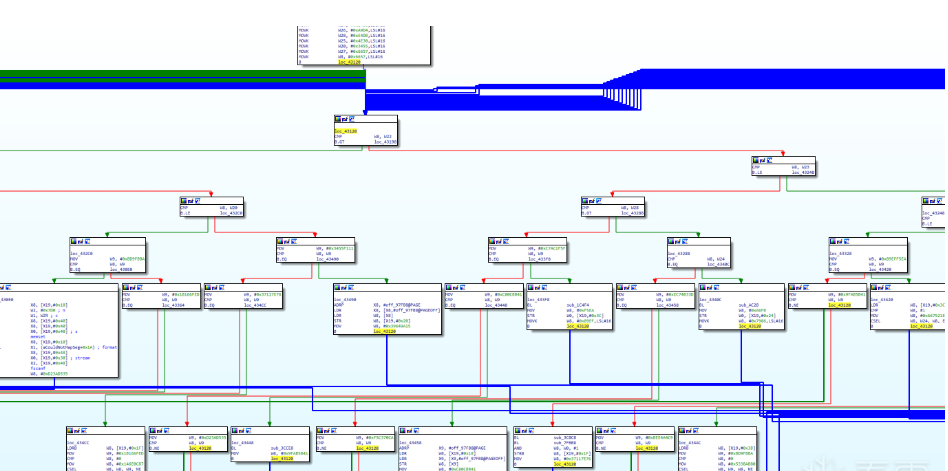The width and height of the screenshot is (948, 471).
Task: Click the color icon on the sub_AC20 block
Action: point(702,287)
